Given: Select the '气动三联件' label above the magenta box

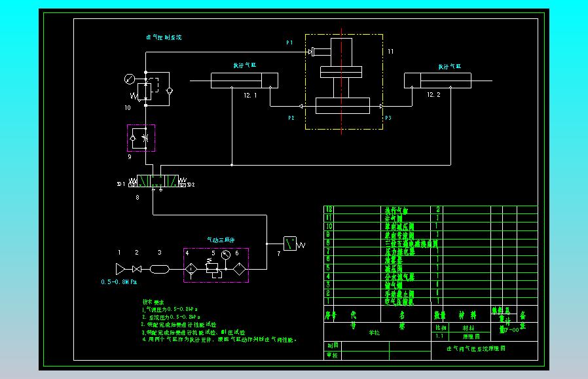Looking at the screenshot, I should tap(221, 240).
